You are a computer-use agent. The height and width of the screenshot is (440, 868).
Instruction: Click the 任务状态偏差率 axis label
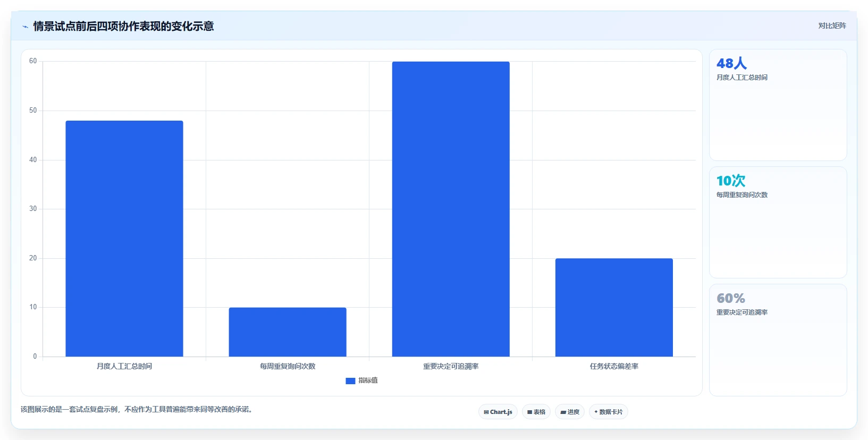(614, 366)
